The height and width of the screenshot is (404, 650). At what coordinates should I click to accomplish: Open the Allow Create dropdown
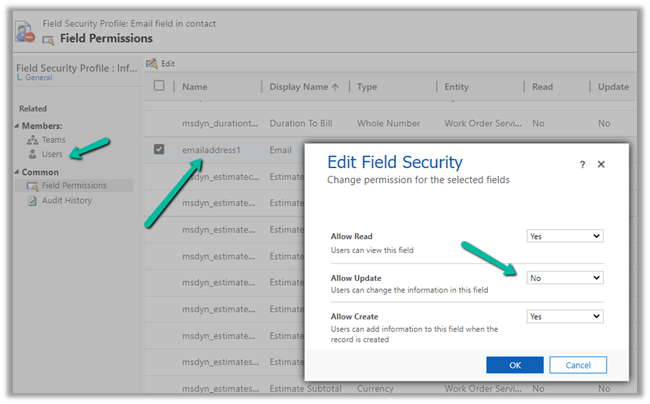click(565, 316)
